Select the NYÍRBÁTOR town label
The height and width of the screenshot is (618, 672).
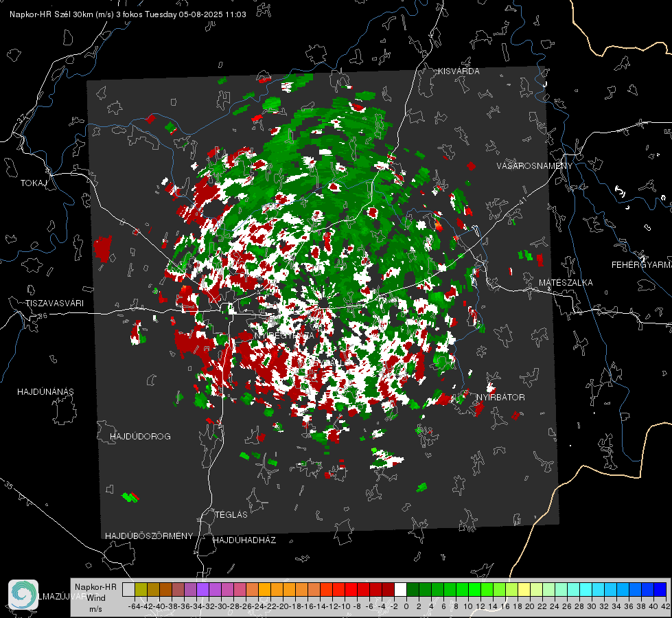[500, 398]
